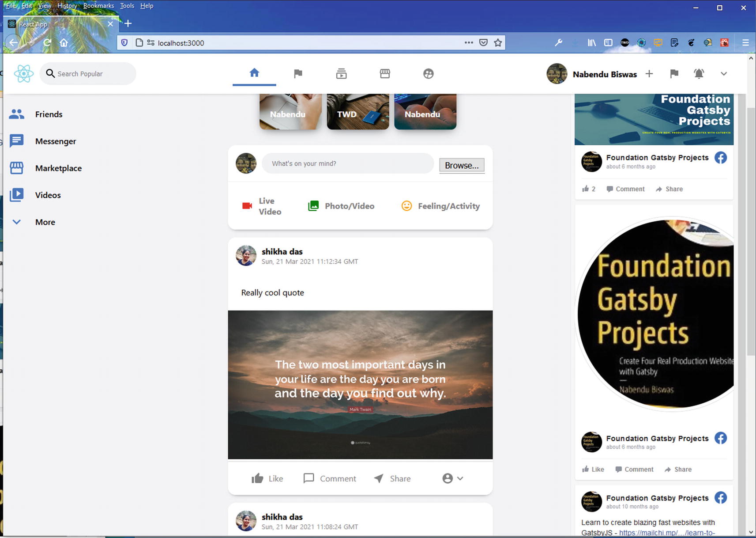The image size is (756, 538).
Task: Click the "What's on your mind?" input
Action: 348,163
